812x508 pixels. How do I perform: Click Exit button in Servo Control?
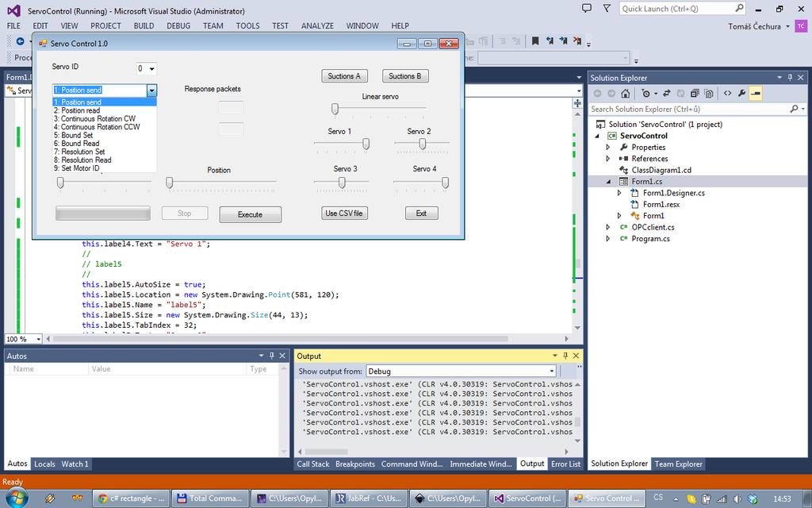tap(422, 213)
